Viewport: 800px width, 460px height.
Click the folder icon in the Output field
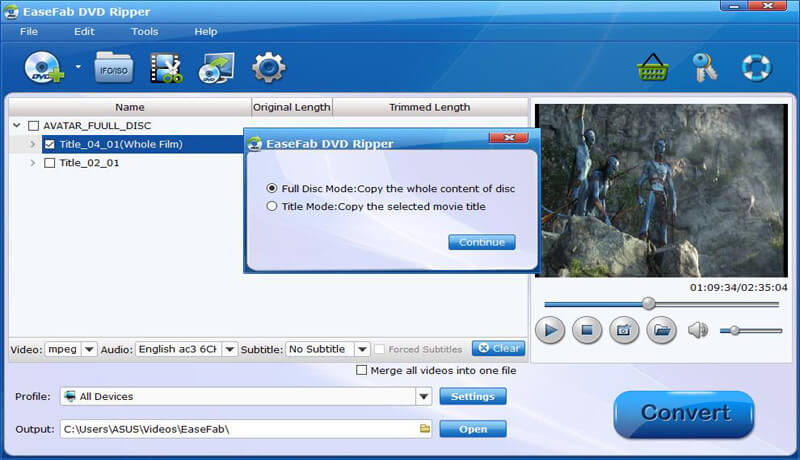424,428
